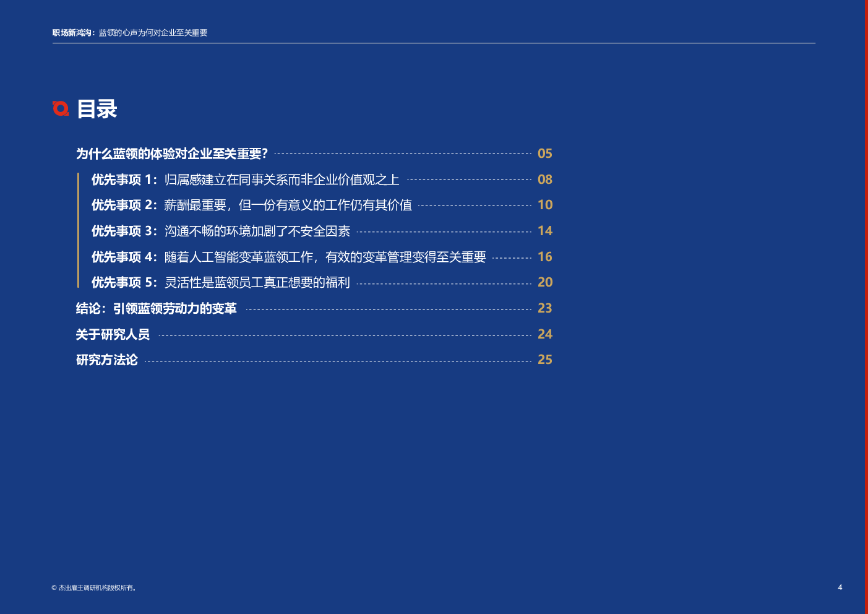Click page number 20
868x614 pixels.
pos(545,282)
